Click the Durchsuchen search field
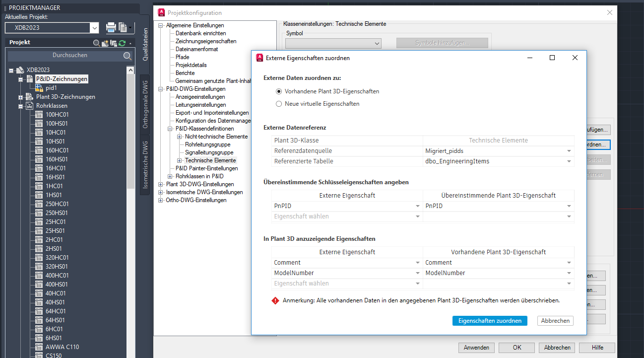 click(x=70, y=56)
